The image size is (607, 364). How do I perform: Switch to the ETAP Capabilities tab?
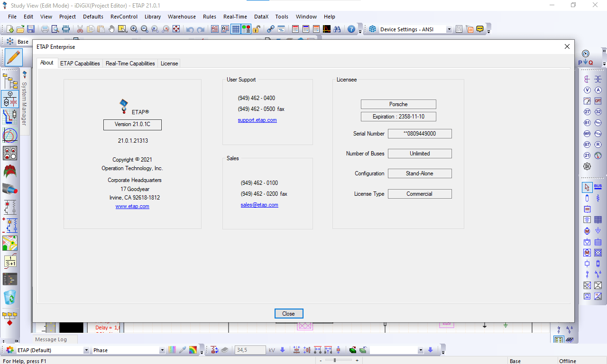point(80,63)
